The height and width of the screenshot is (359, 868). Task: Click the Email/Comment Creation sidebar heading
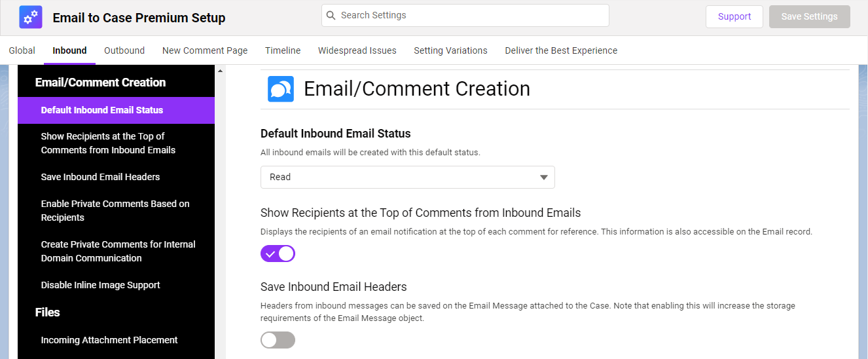[x=100, y=83]
